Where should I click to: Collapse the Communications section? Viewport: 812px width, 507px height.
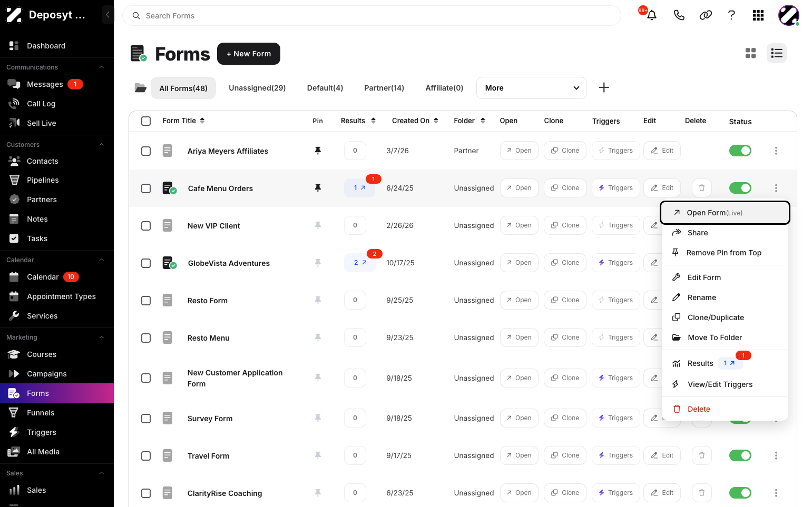(102, 67)
